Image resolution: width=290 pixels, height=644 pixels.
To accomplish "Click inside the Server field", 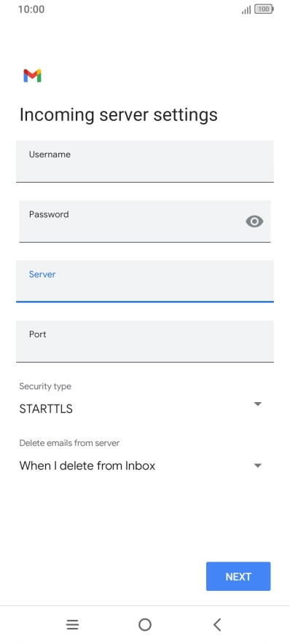I will pyautogui.click(x=145, y=281).
